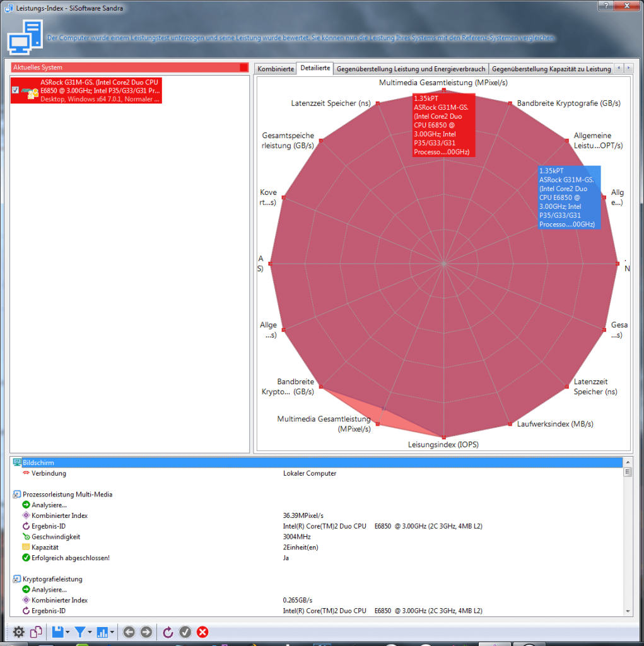Click the confirm checkmark icon
Image resolution: width=644 pixels, height=646 pixels.
[x=185, y=631]
